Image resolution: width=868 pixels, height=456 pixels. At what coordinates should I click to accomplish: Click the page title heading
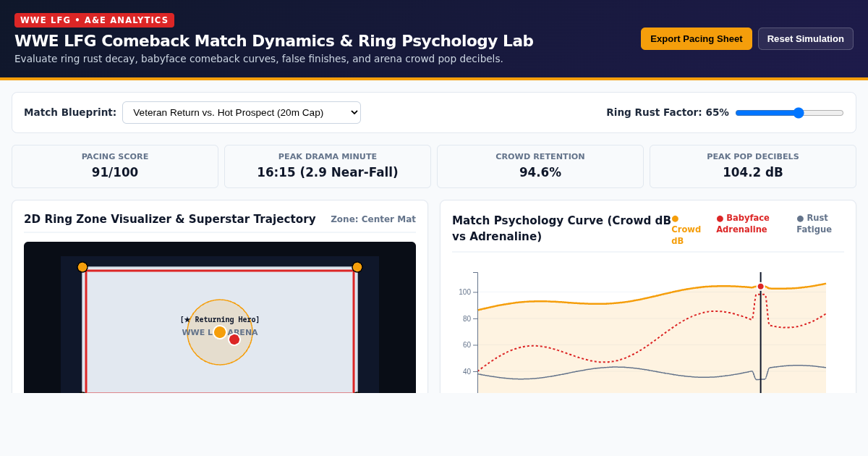pyautogui.click(x=274, y=41)
